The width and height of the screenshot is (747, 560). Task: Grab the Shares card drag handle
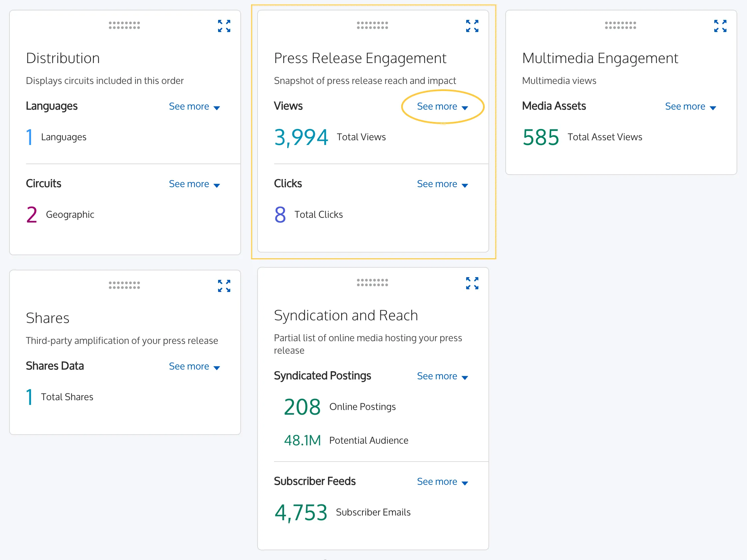tap(124, 286)
